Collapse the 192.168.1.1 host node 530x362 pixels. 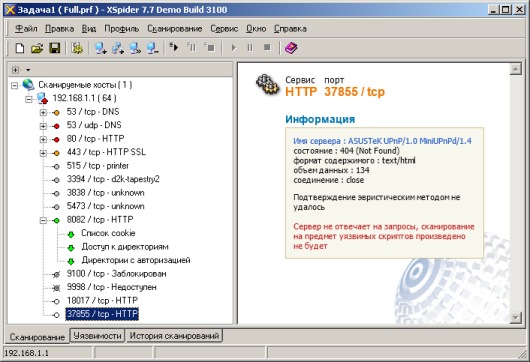pos(29,99)
